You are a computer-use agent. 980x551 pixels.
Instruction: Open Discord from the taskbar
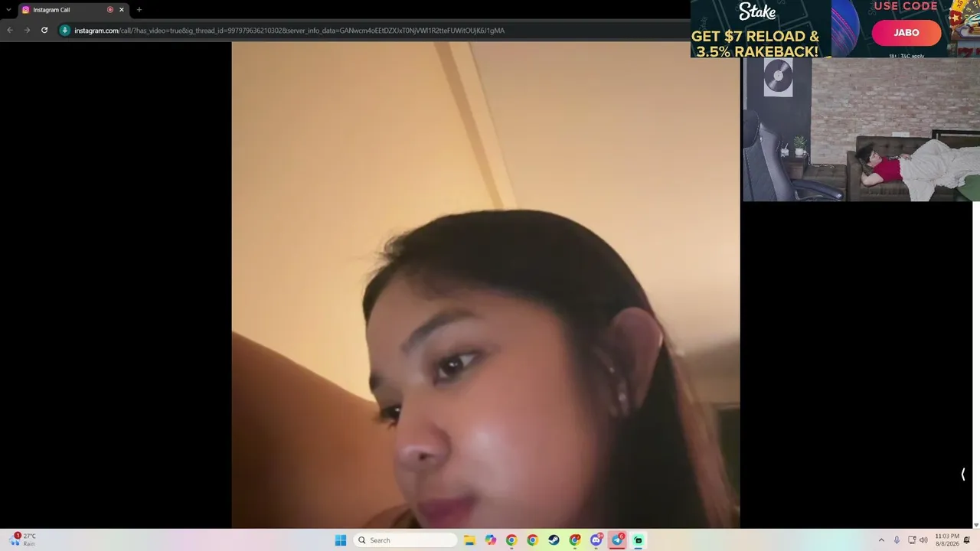(x=596, y=540)
